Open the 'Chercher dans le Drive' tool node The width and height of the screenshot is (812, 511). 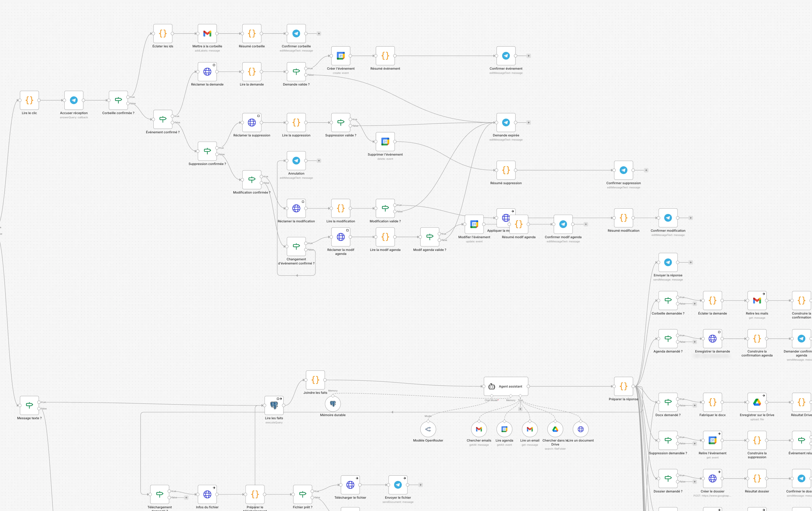[x=555, y=429]
